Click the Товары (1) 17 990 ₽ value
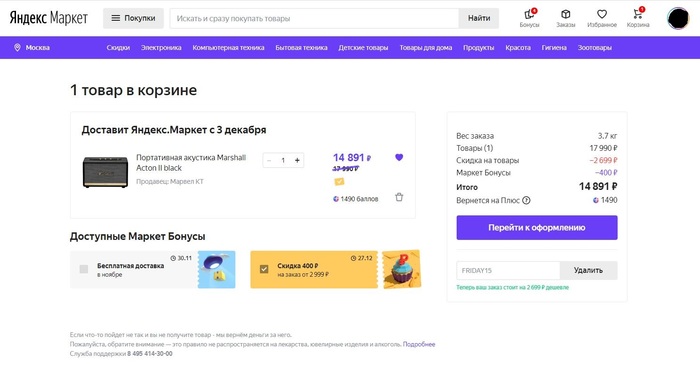Screen dimensions: 700x386 point(604,148)
